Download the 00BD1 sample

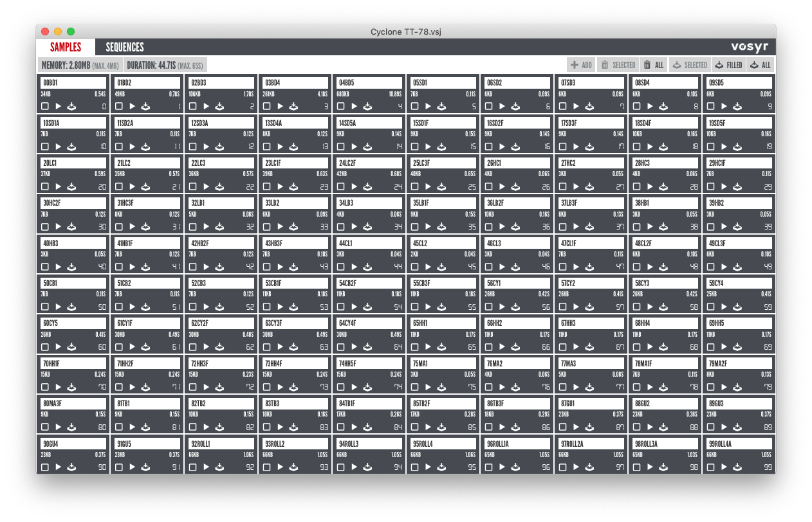71,107
